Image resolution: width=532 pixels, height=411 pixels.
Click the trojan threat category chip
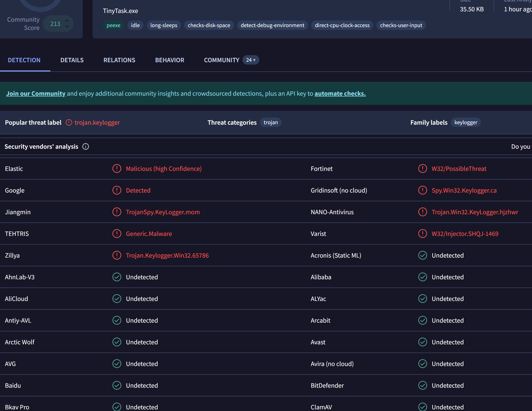[271, 123]
